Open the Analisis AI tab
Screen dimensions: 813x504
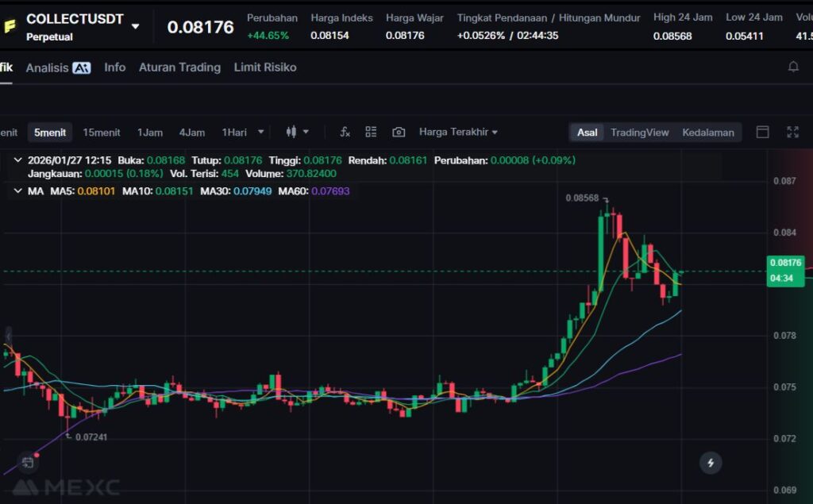pyautogui.click(x=58, y=67)
